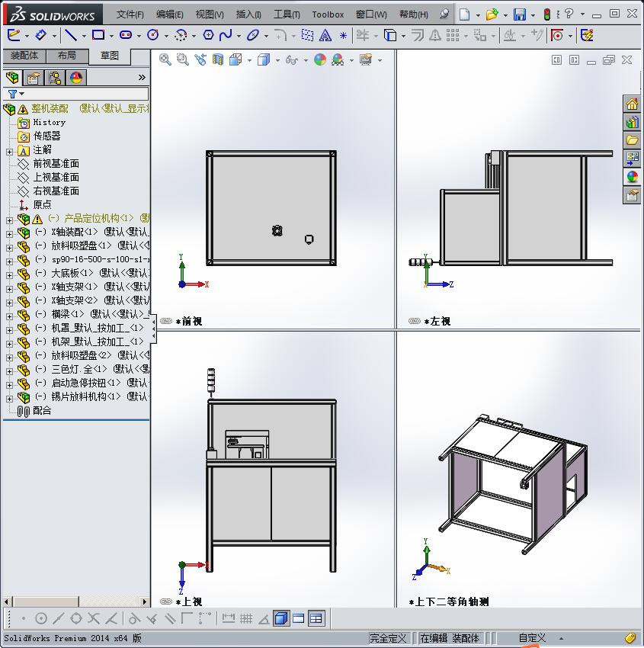Click the Sketch Text tool icon
Viewport: 644px width, 648px height.
point(325,36)
